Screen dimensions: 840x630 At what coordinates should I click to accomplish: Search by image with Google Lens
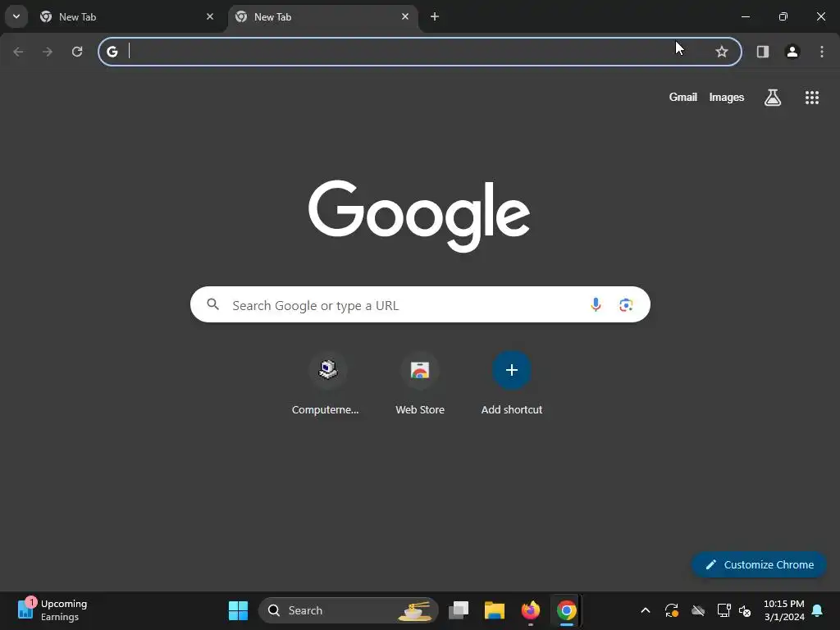[626, 305]
